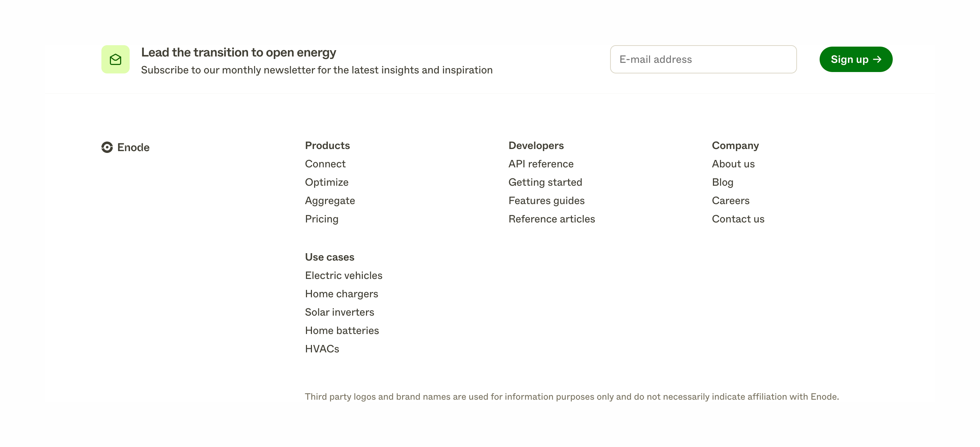The image size is (980, 447).
Task: Select the Solar inverters link
Action: pos(340,312)
